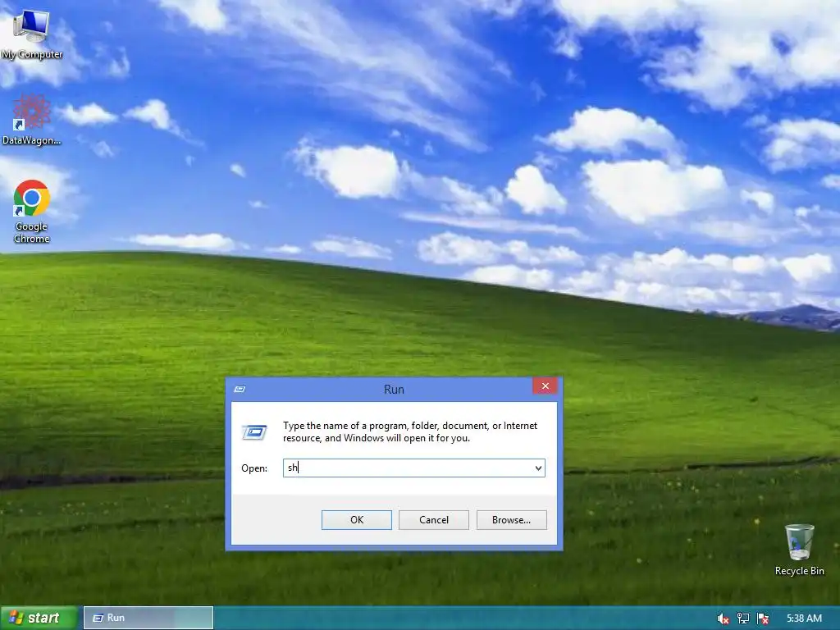The image size is (840, 630).
Task: Close the Run dialog with red X
Action: [x=545, y=386]
